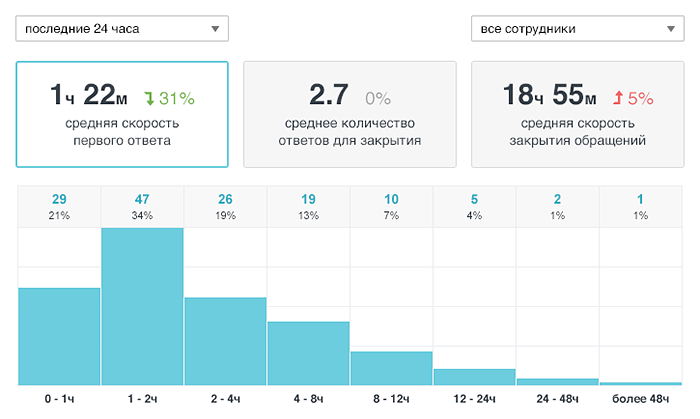Click the histogram bar for 4 - 8ч

[x=308, y=353]
